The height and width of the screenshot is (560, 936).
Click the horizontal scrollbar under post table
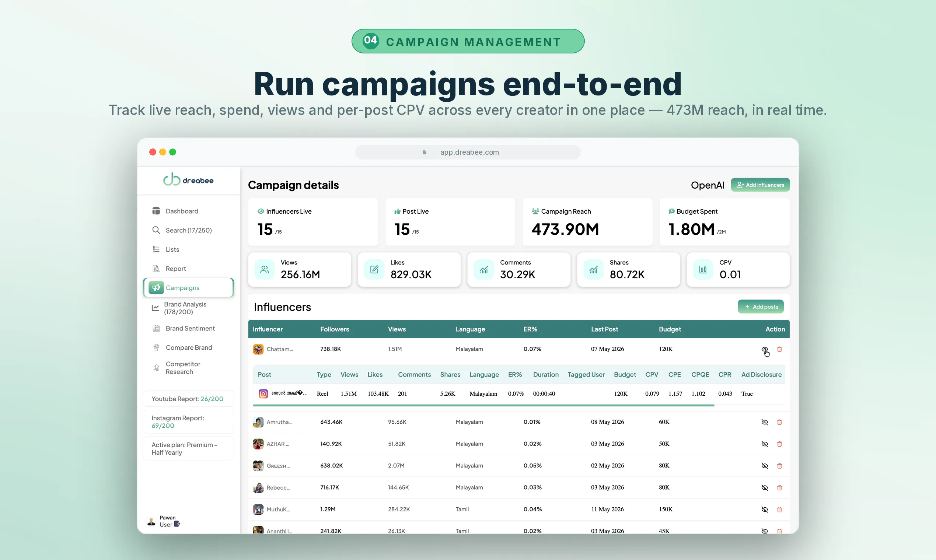[483, 405]
